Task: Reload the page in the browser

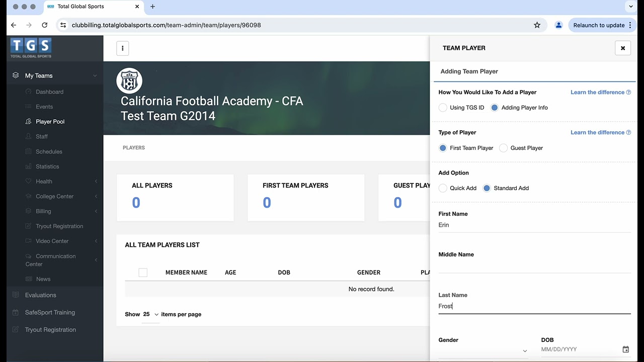Action: pos(44,25)
